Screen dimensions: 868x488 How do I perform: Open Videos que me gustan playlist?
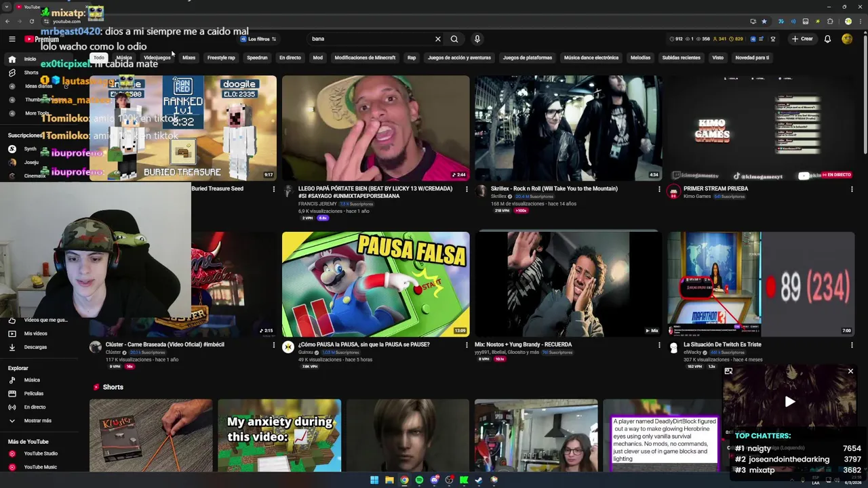click(x=41, y=320)
